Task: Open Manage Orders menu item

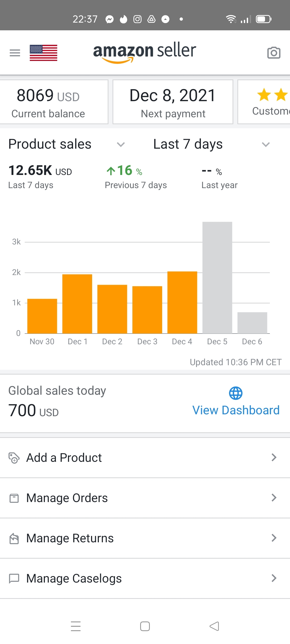Action: [67, 498]
